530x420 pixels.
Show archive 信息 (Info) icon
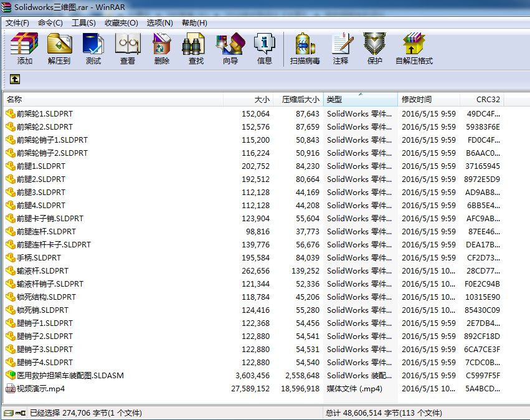[264, 43]
